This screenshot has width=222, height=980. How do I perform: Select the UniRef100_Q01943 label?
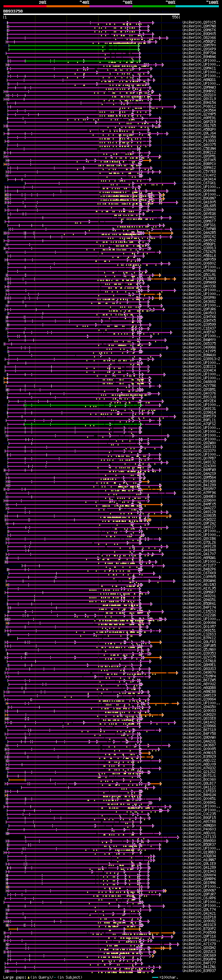[199, 871]
